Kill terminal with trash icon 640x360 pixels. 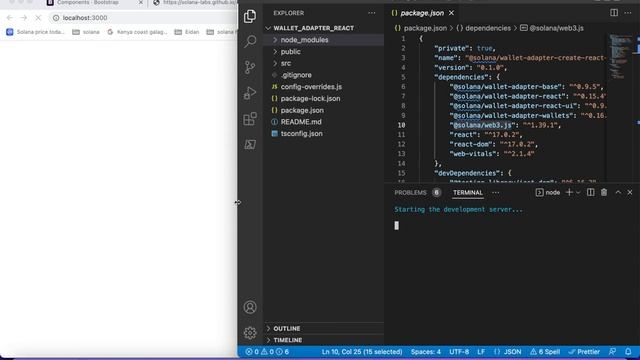604,192
